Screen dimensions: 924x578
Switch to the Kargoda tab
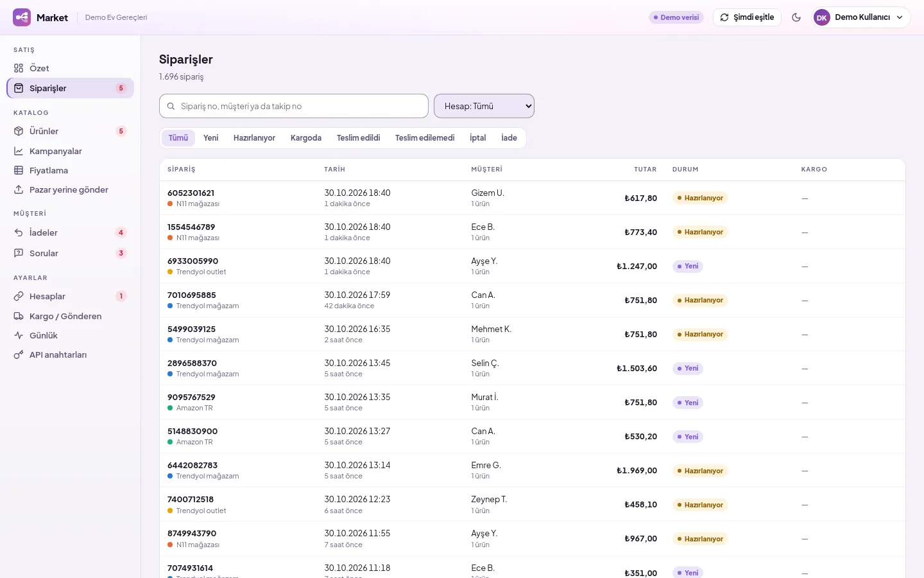[x=306, y=138]
